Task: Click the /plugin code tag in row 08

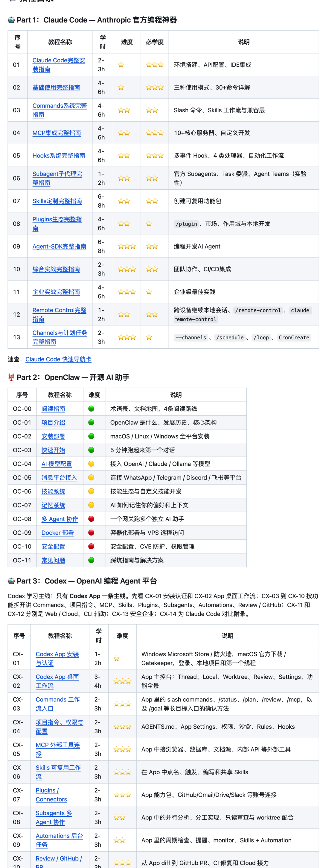Action: (x=186, y=224)
